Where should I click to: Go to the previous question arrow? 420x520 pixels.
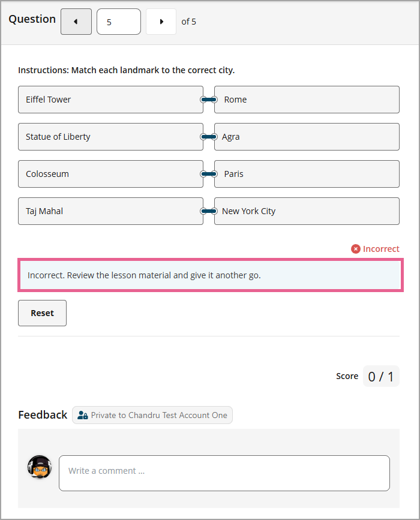coord(76,22)
